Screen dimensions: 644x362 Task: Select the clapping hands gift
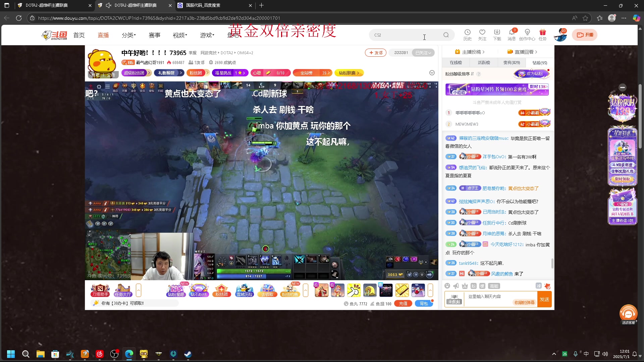(354, 290)
